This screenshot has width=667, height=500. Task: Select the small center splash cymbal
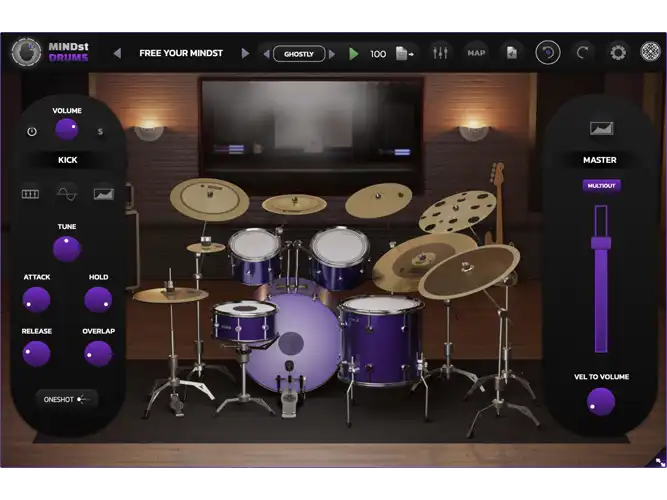pyautogui.click(x=294, y=204)
